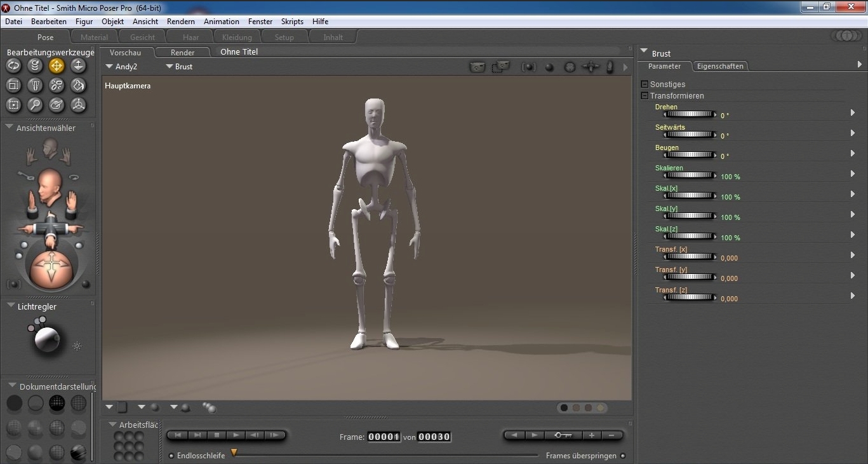Click the cluster of spheres icon below preview

pyautogui.click(x=209, y=407)
